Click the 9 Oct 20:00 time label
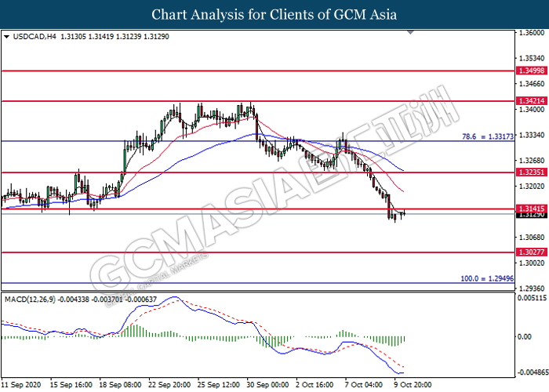549x392 pixels. [x=413, y=385]
